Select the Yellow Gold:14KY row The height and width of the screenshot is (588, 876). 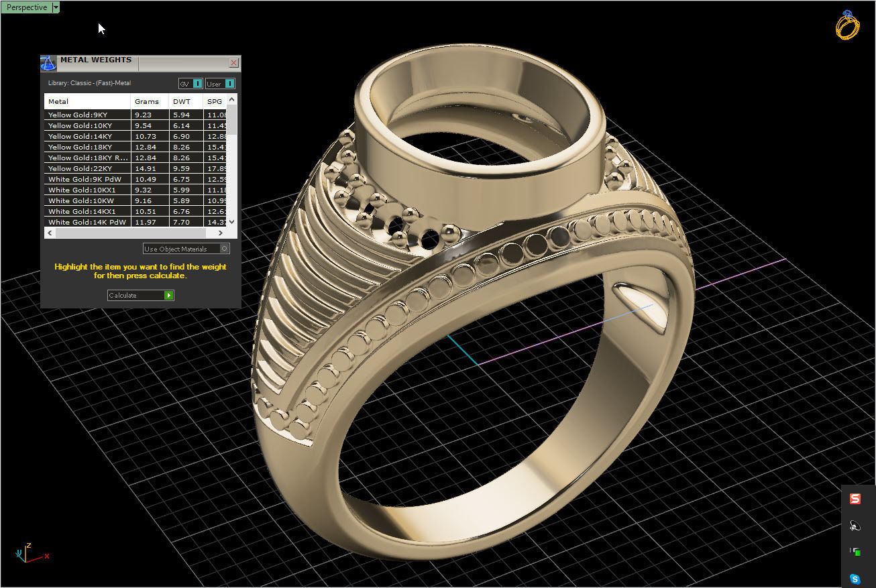pyautogui.click(x=135, y=136)
